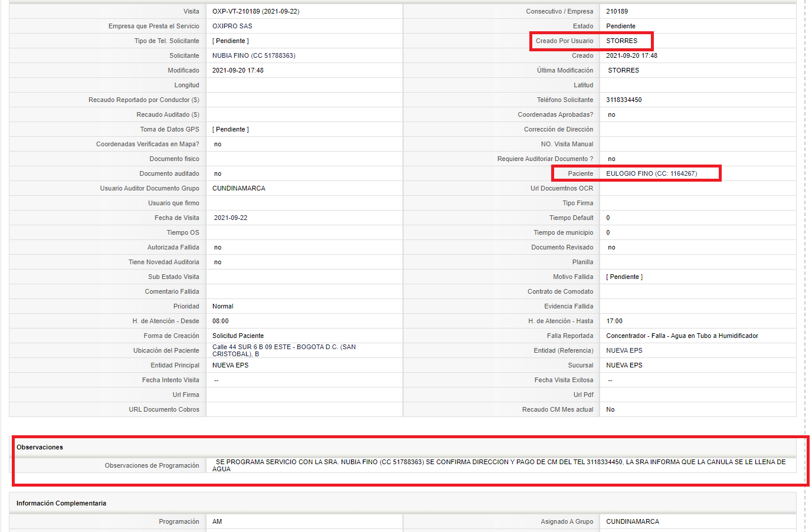Click Usuario Auditor Documento Grupo value CUNDINAMARCA

pyautogui.click(x=238, y=188)
